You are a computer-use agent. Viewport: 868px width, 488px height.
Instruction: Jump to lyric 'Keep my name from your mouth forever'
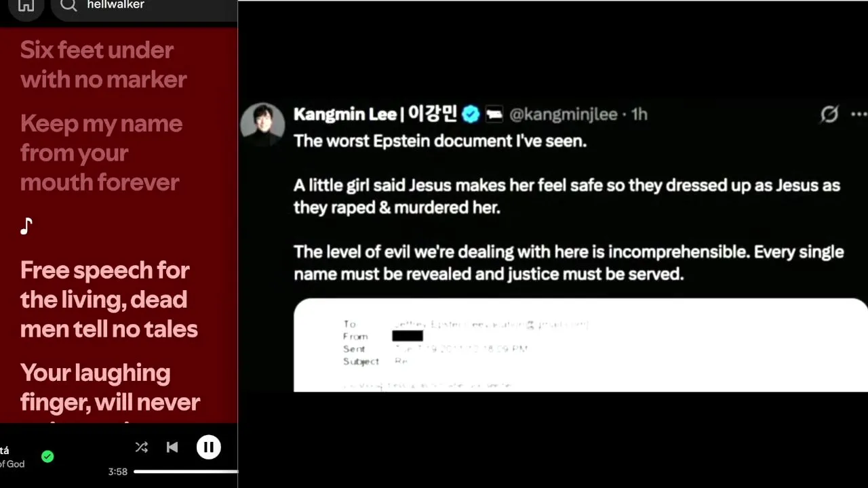101,152
